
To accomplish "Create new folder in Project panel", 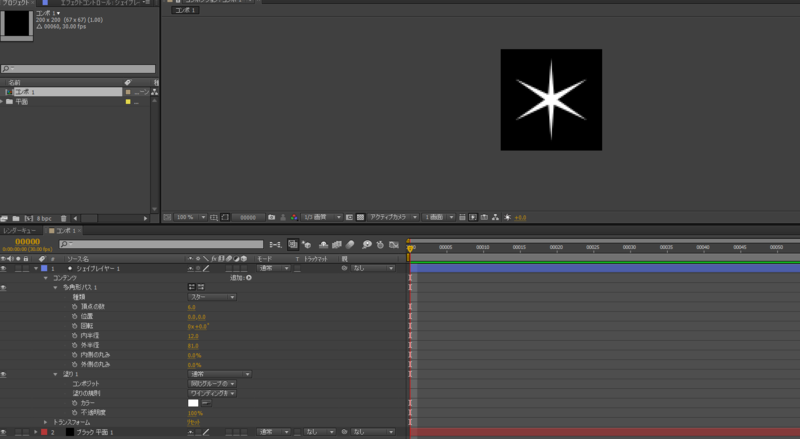I will (16, 218).
